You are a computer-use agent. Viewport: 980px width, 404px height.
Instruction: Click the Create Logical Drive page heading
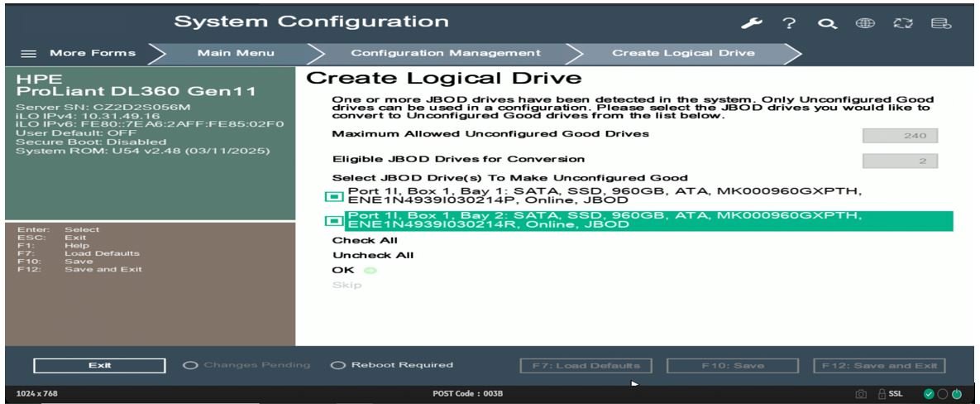444,78
